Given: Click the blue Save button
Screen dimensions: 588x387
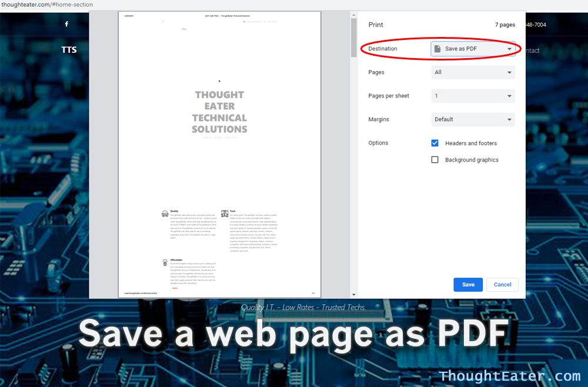Looking at the screenshot, I should [x=468, y=285].
